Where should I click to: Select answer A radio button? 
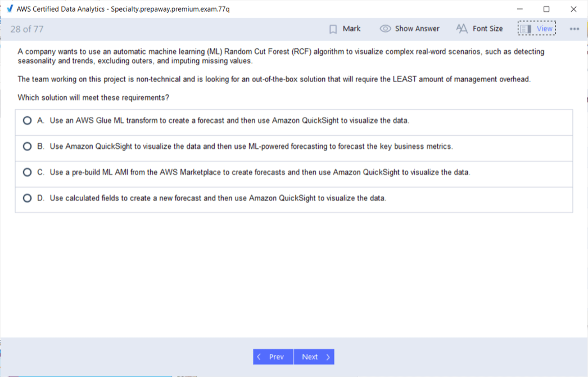(x=27, y=120)
